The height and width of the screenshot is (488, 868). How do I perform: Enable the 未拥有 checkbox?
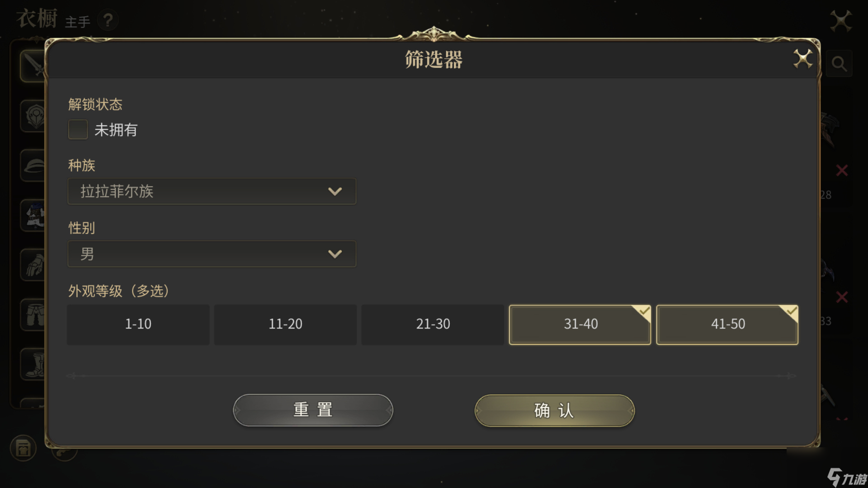pyautogui.click(x=78, y=130)
